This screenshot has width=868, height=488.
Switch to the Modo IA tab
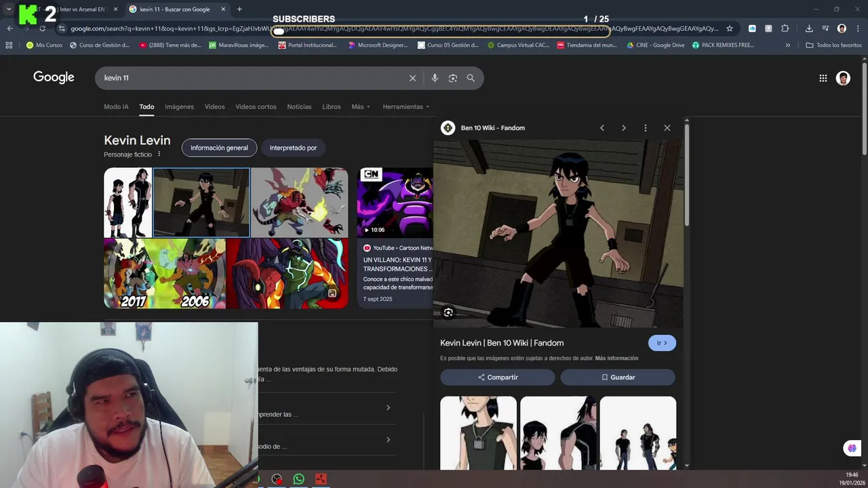116,106
